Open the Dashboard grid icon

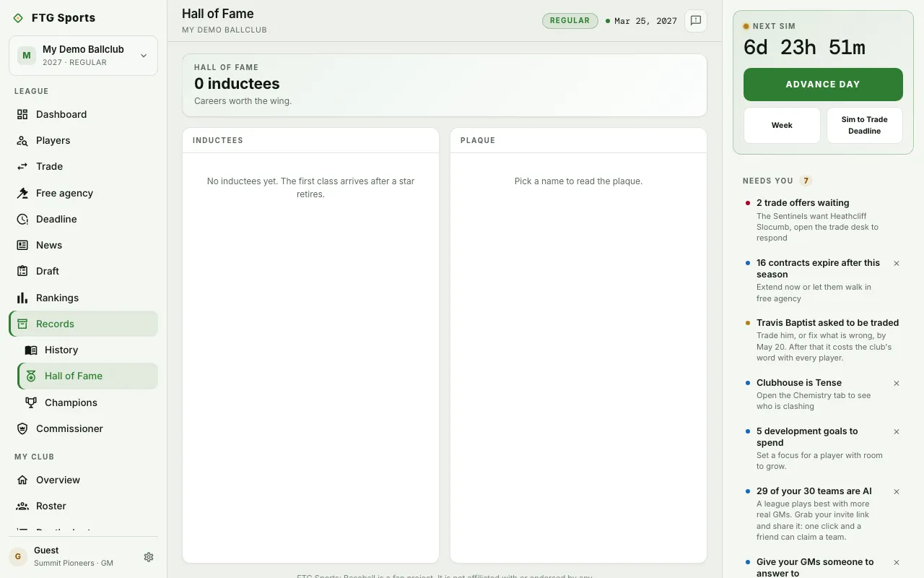(x=22, y=114)
